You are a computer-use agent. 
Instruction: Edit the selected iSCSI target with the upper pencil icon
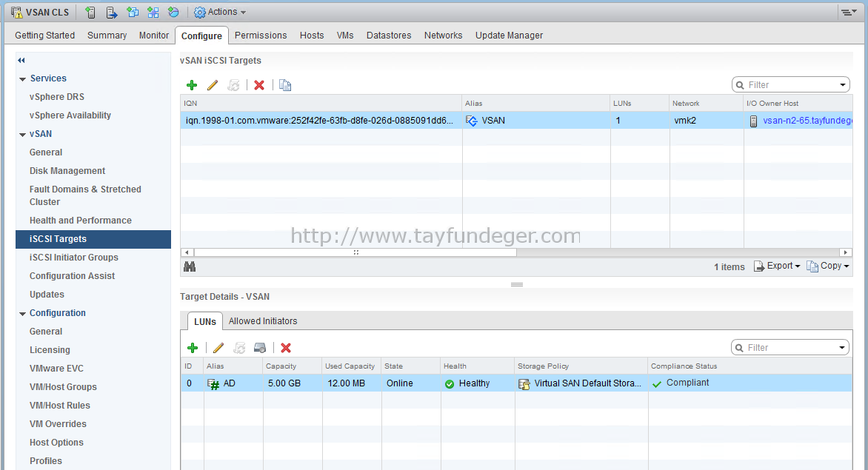tap(213, 85)
